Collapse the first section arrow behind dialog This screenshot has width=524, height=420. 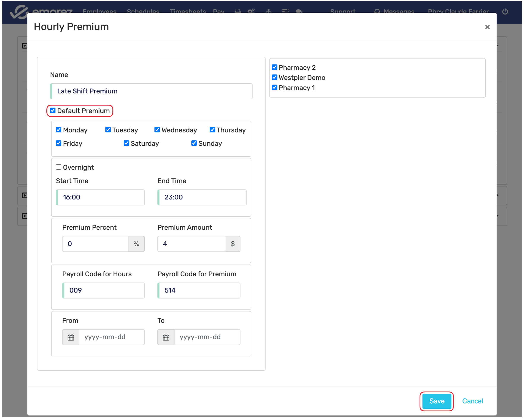coord(25,46)
